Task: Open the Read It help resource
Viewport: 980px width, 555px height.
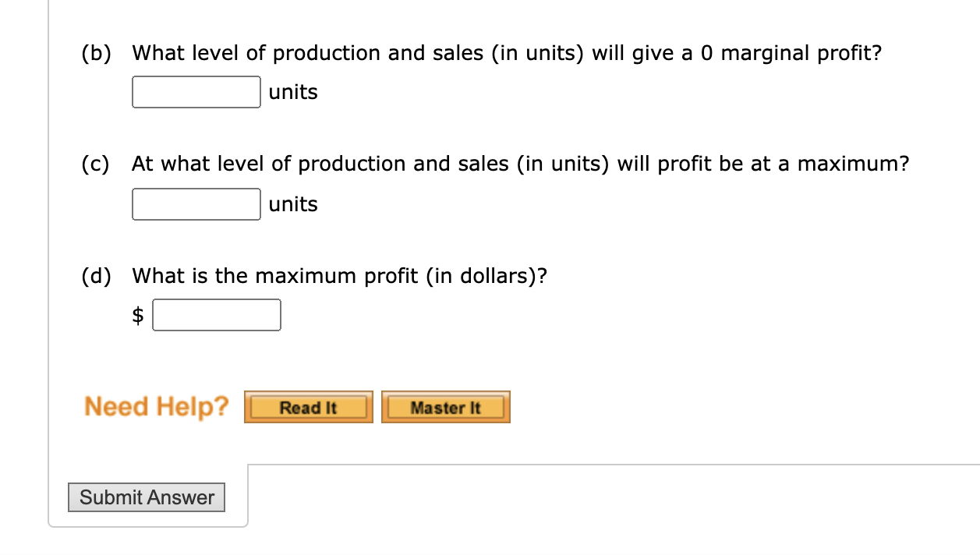Action: (x=309, y=407)
